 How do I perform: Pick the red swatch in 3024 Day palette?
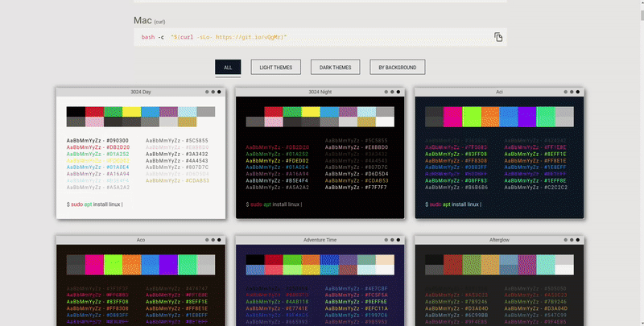tap(94, 112)
